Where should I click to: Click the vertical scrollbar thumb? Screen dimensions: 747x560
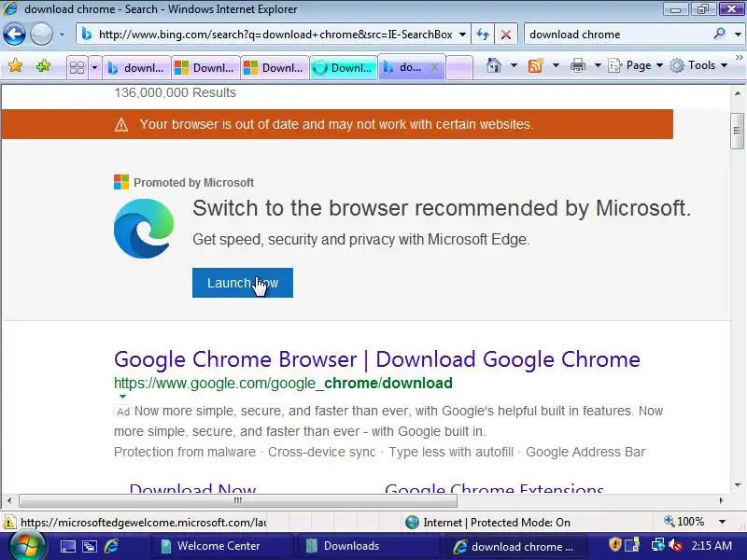(x=737, y=131)
